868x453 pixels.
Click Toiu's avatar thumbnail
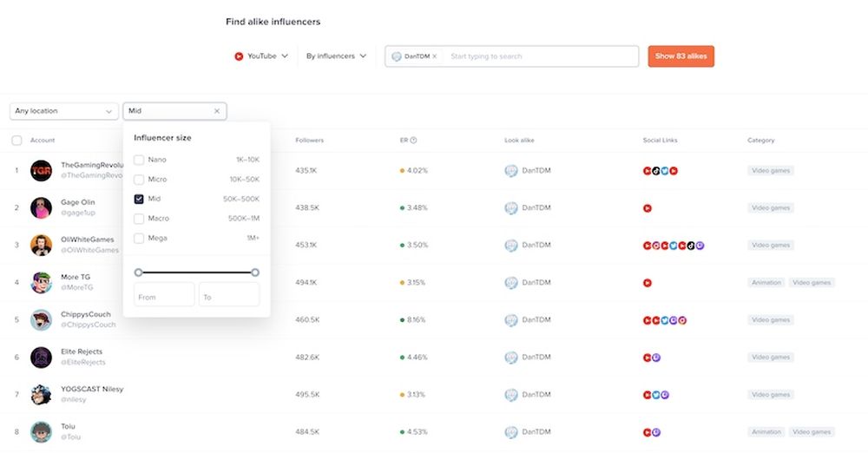pos(41,432)
